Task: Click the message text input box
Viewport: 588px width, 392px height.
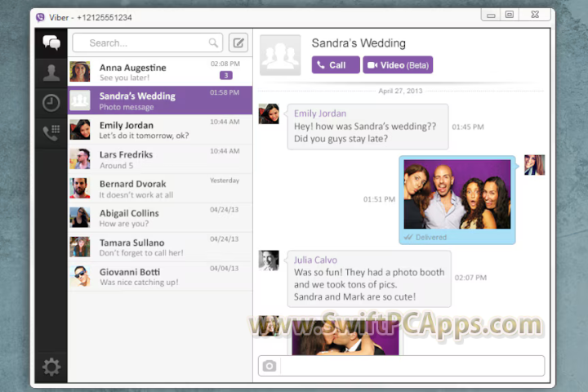Action: click(x=412, y=366)
